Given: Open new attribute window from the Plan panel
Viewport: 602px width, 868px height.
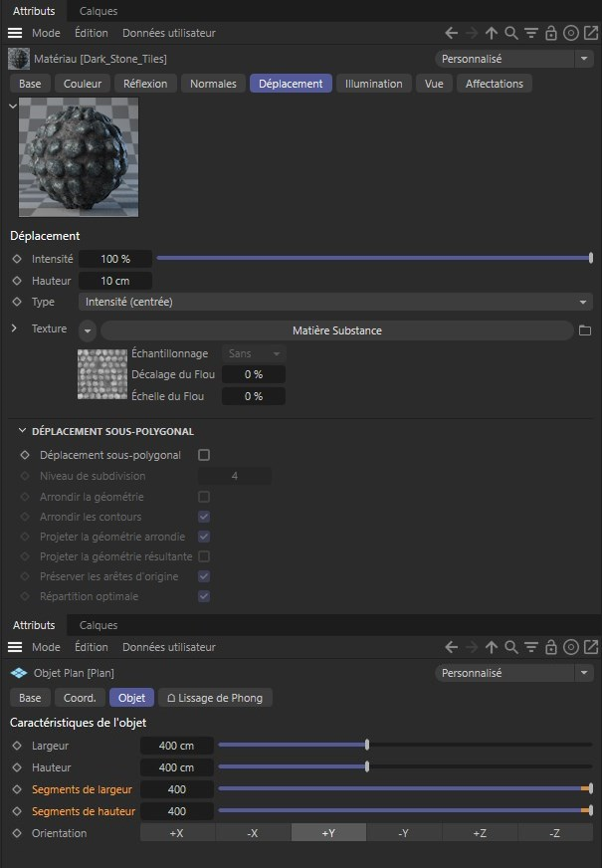Looking at the screenshot, I should pos(588,647).
